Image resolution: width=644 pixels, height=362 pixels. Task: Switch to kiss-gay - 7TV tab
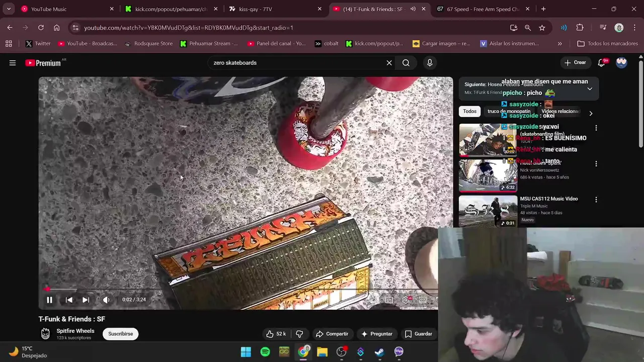point(275,9)
